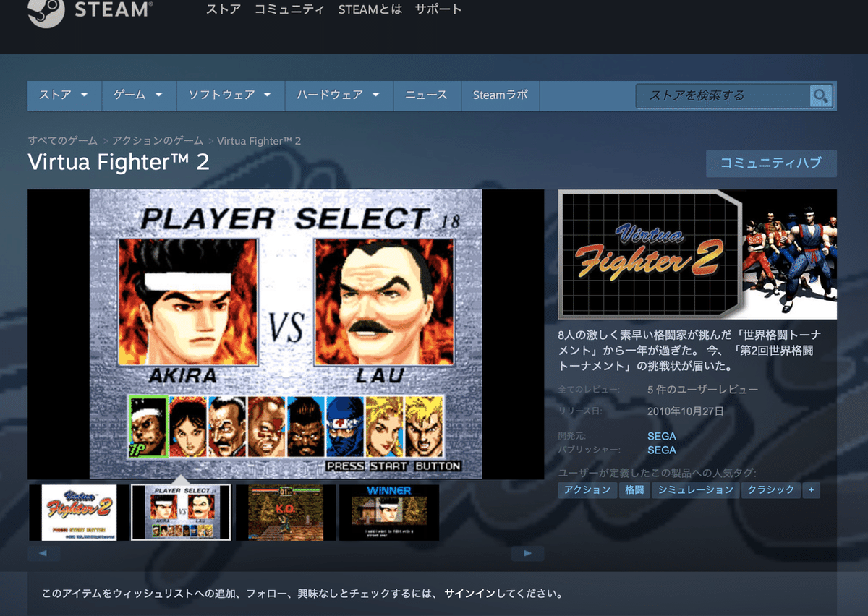Go to the すべてのゲーム breadcrumb link
This screenshot has width=868, height=616.
[x=63, y=140]
